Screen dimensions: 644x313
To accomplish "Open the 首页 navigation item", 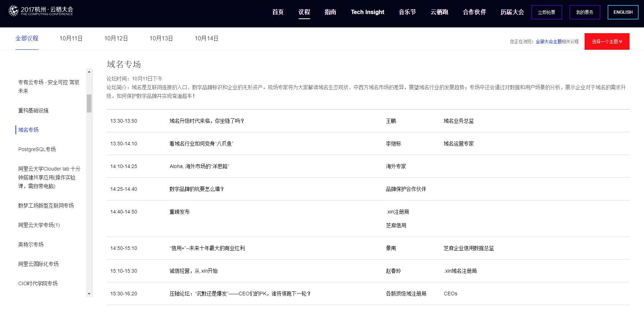I will (x=278, y=12).
